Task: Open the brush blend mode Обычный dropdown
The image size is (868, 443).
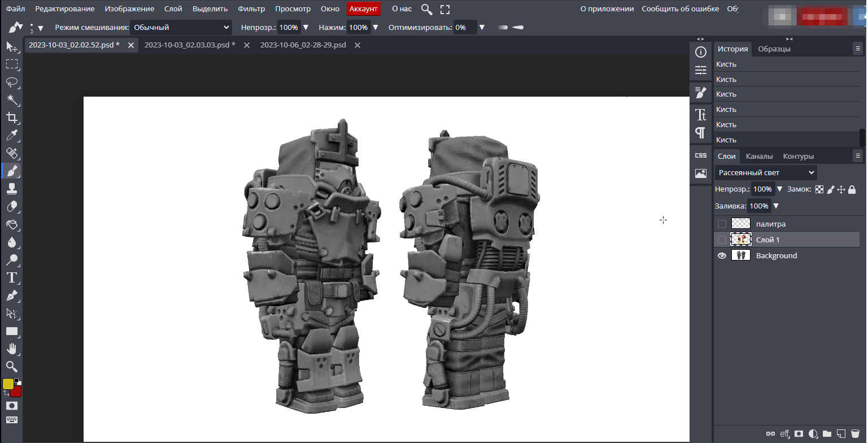Action: 181,27
